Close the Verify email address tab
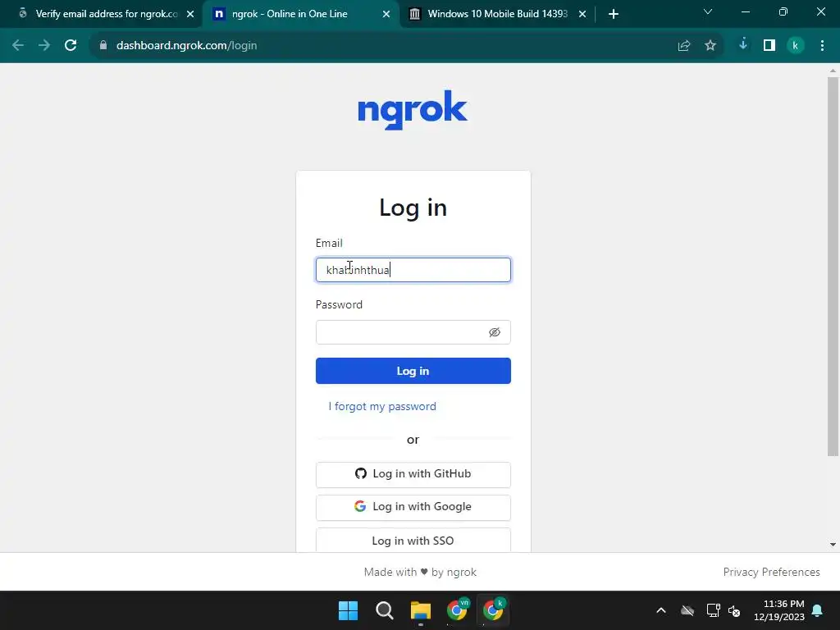Image resolution: width=840 pixels, height=630 pixels. [x=190, y=14]
